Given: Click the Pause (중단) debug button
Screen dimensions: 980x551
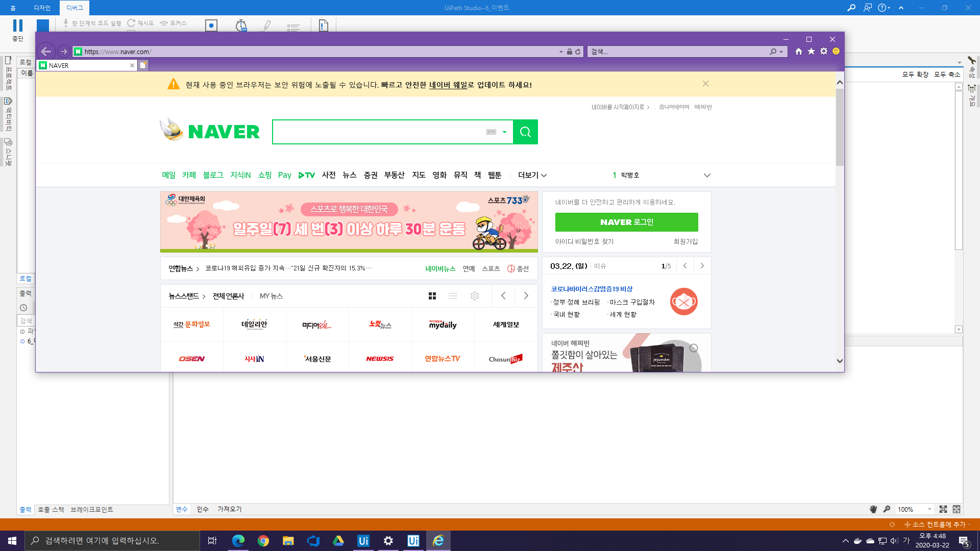Looking at the screenshot, I should [x=18, y=26].
